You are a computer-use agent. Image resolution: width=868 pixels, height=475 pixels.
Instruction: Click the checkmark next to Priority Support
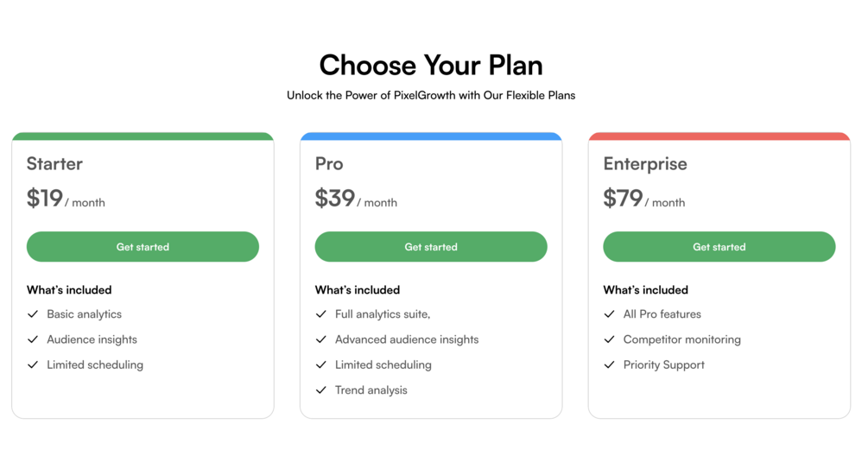(609, 364)
